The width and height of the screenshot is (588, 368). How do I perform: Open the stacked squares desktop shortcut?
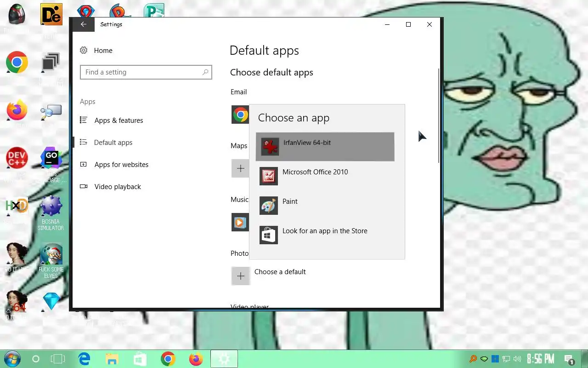tap(51, 63)
